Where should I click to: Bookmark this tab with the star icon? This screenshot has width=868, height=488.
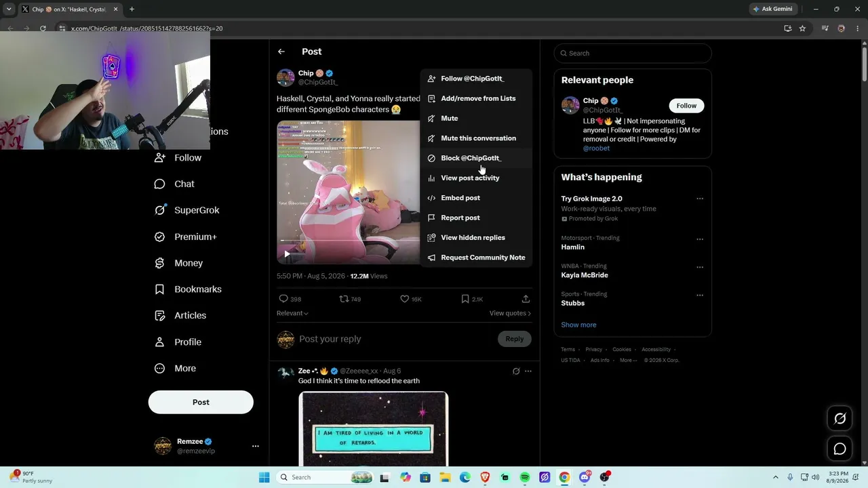click(x=802, y=28)
